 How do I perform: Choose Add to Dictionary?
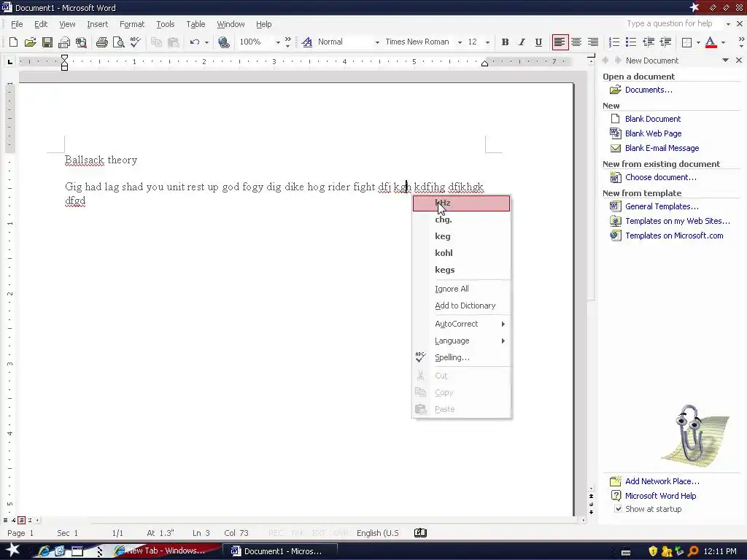point(461,306)
